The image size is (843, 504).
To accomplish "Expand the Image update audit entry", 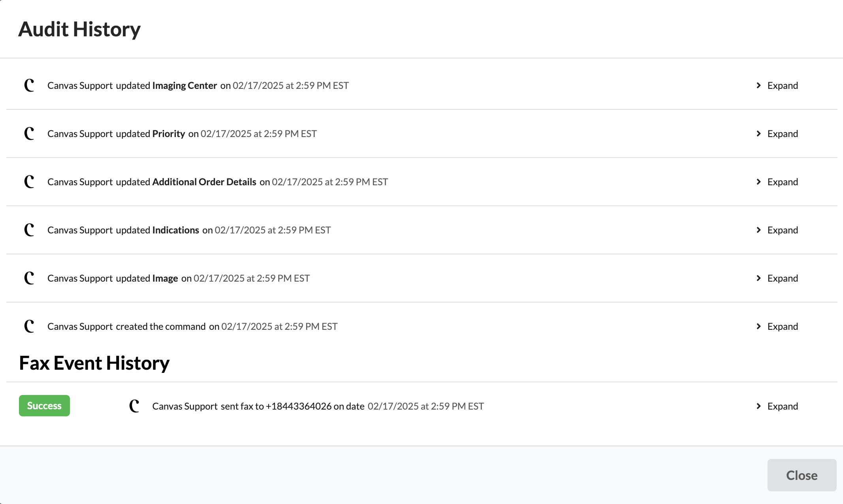I will (x=777, y=278).
